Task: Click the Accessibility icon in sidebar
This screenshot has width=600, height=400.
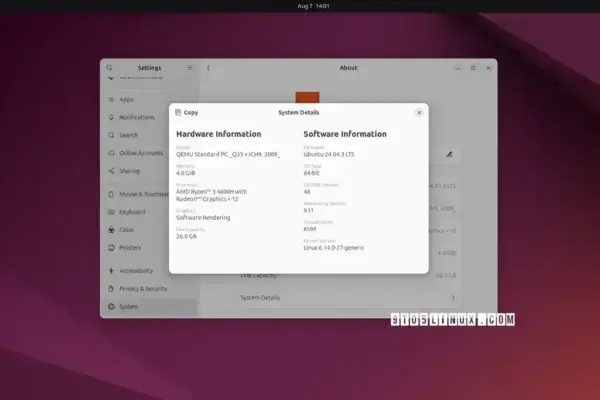Action: pyautogui.click(x=111, y=271)
